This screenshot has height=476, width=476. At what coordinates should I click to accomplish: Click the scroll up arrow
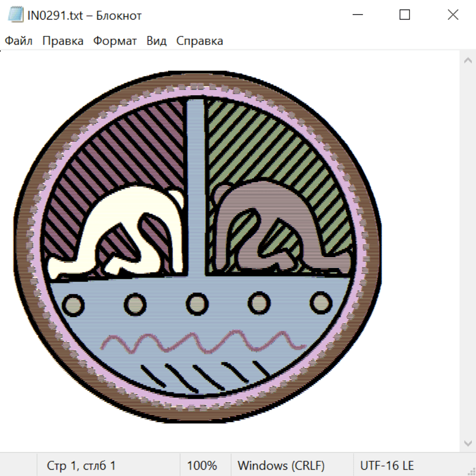pos(468,61)
